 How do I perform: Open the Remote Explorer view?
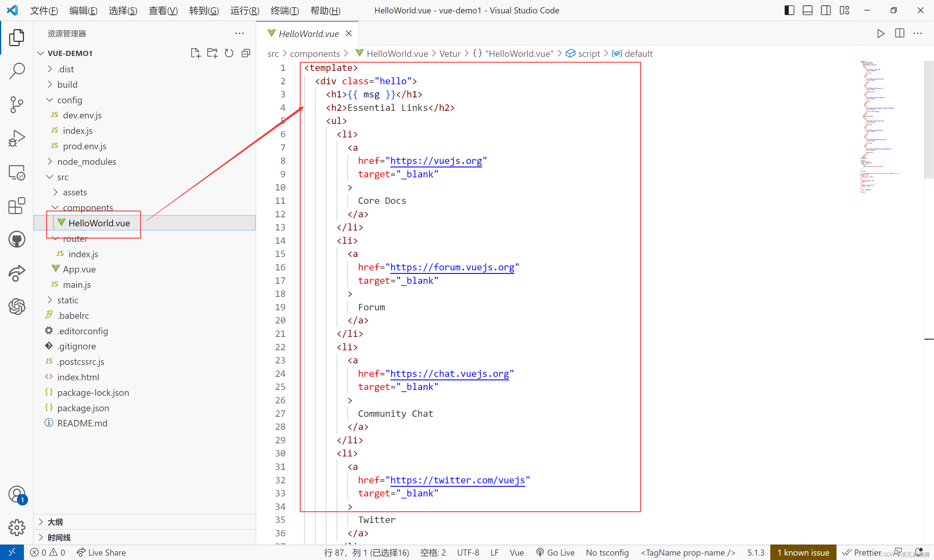[17, 172]
